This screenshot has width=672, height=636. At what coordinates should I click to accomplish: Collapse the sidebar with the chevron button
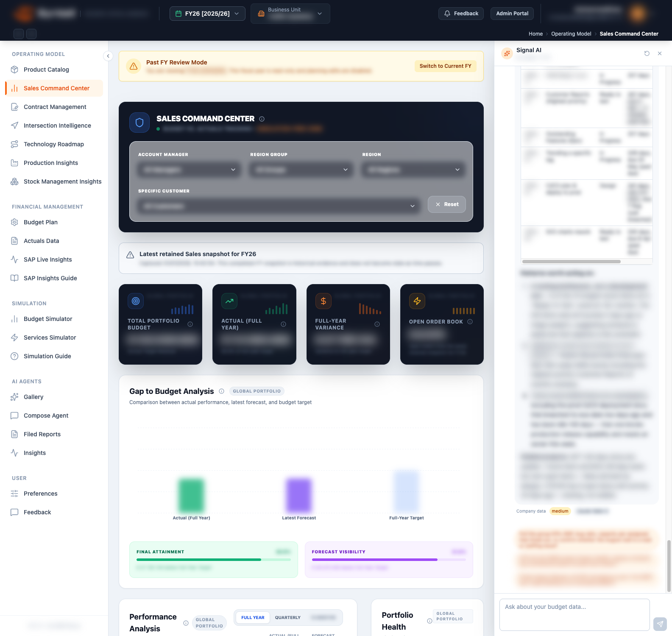click(x=108, y=56)
